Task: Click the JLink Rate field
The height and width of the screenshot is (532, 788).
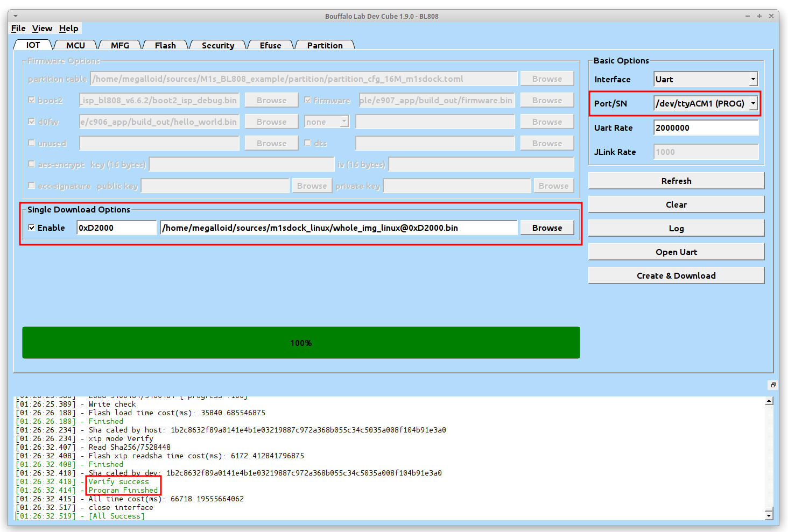Action: click(706, 152)
